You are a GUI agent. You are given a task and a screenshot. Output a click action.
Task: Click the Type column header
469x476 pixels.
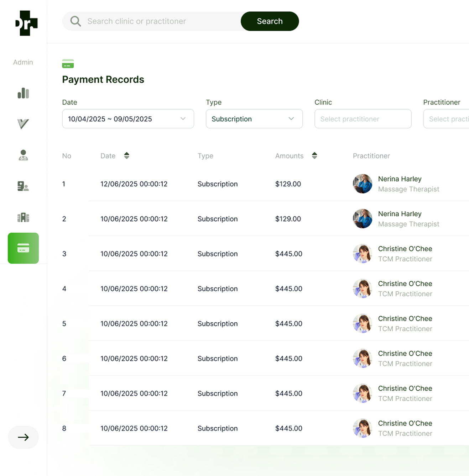coord(205,156)
